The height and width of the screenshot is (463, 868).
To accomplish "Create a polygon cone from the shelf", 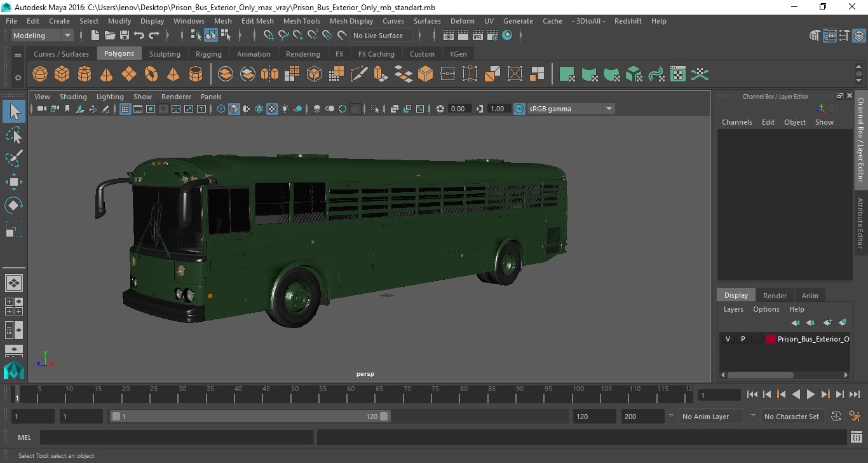I will coord(107,74).
